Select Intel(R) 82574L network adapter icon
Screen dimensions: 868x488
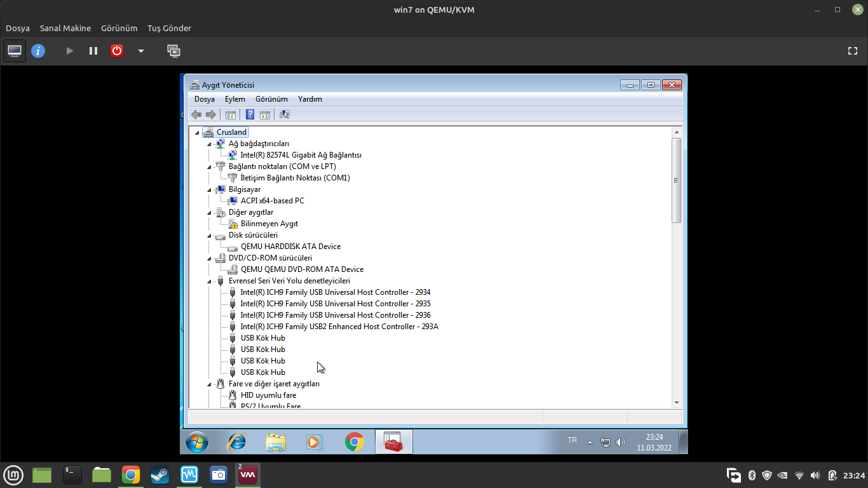233,155
